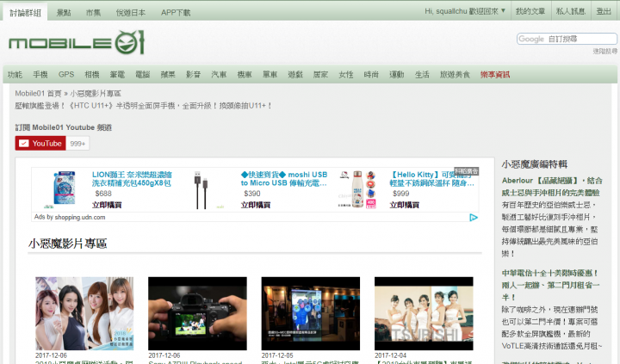Open the TSUBISHI show girls video thumbnail
The width and height of the screenshot is (620, 364).
(x=424, y=313)
